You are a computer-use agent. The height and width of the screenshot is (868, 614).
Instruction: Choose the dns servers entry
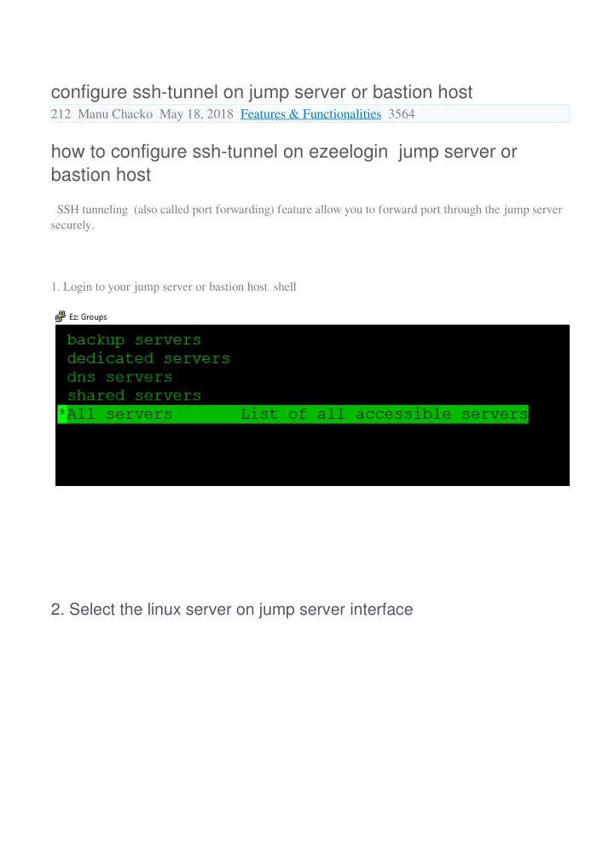click(119, 377)
